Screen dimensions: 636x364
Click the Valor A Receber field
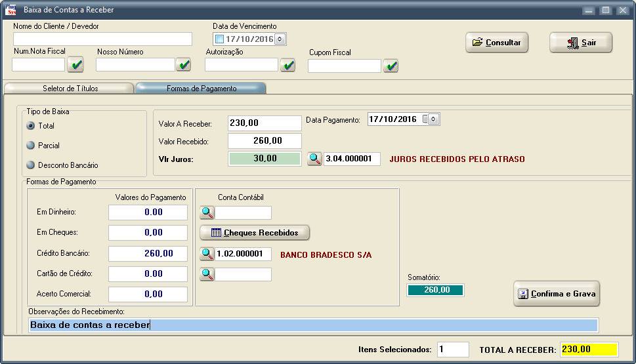[265, 123]
